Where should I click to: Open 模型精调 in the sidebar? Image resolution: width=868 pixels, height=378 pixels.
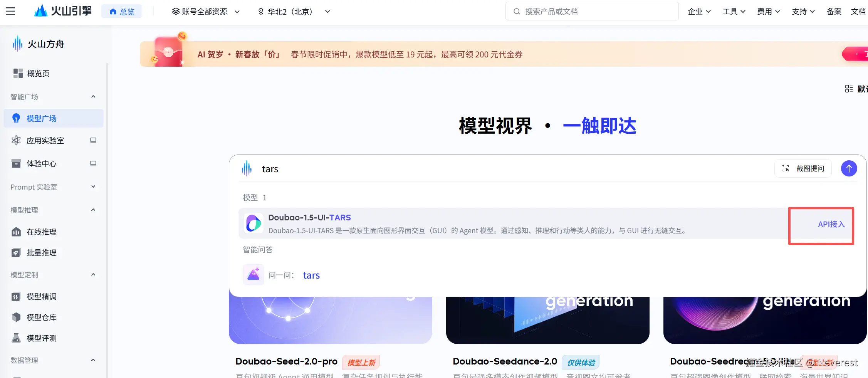coord(54,296)
